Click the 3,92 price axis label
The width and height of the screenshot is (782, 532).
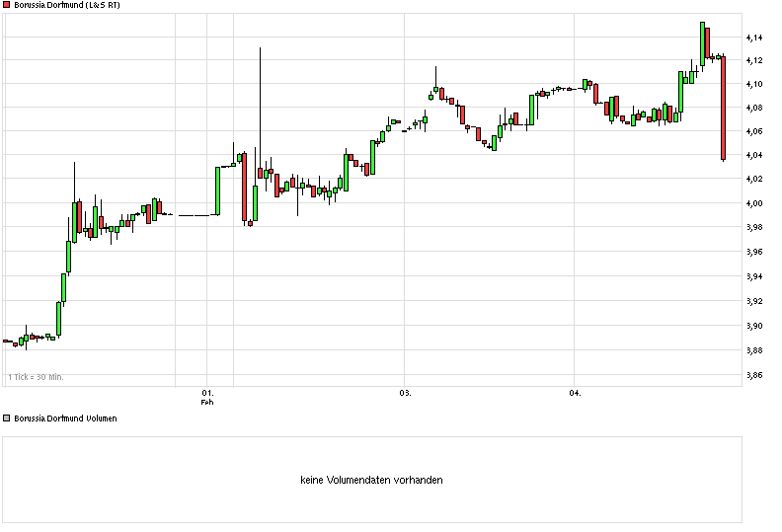(x=754, y=301)
